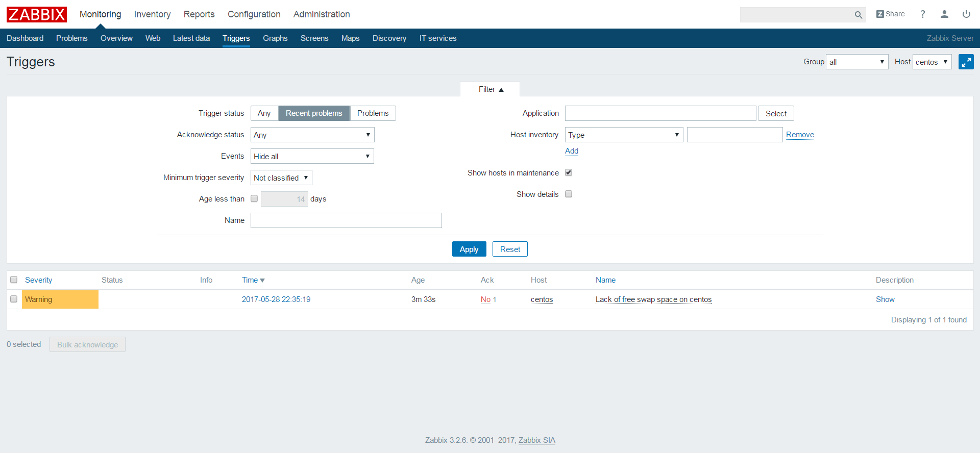980x453 pixels.
Task: Go to Problems submenu
Action: click(72, 38)
